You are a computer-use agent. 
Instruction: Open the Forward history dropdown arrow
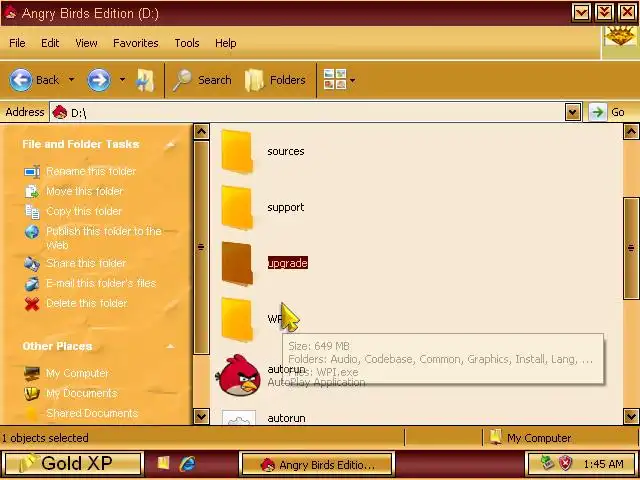(122, 79)
